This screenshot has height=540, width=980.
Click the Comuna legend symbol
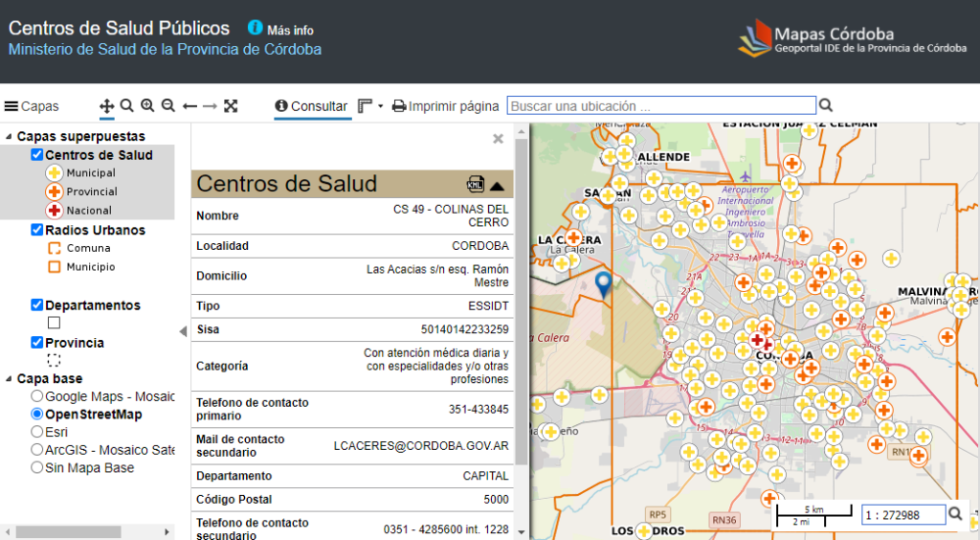[55, 248]
